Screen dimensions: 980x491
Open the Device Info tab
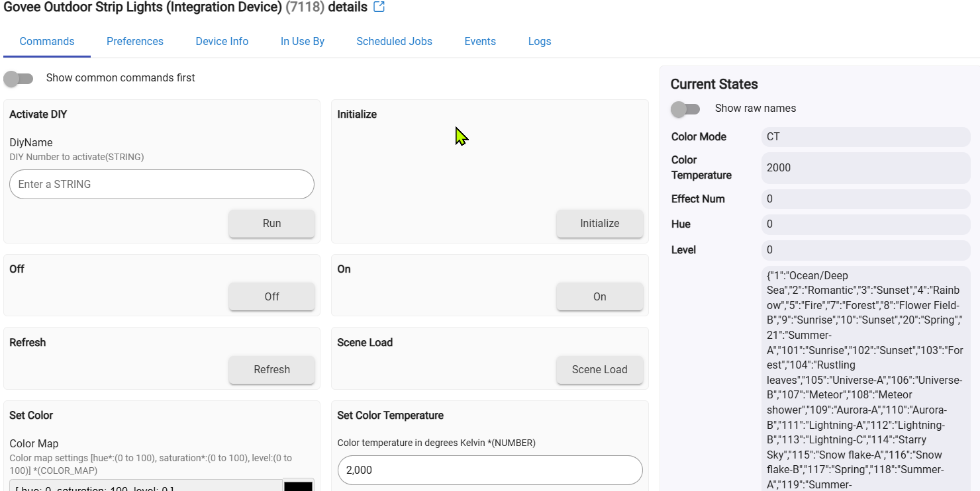(x=222, y=41)
